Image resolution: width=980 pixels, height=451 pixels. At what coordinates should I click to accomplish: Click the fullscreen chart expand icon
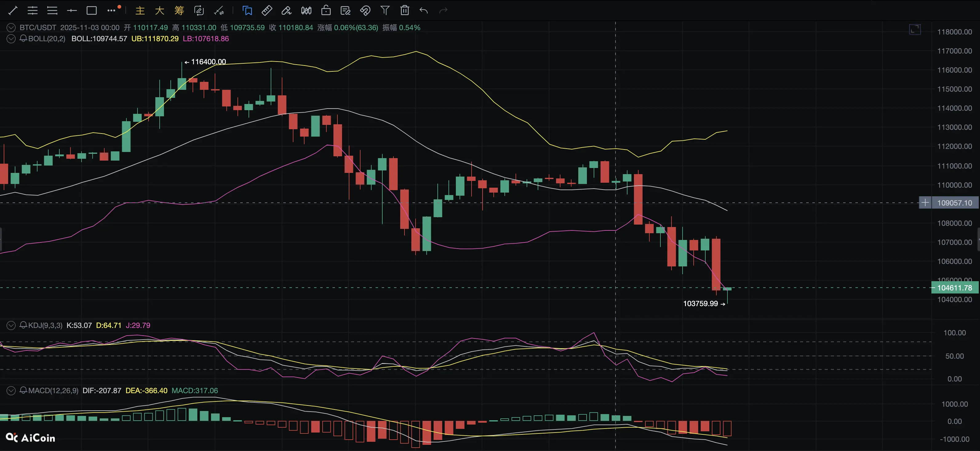click(914, 29)
